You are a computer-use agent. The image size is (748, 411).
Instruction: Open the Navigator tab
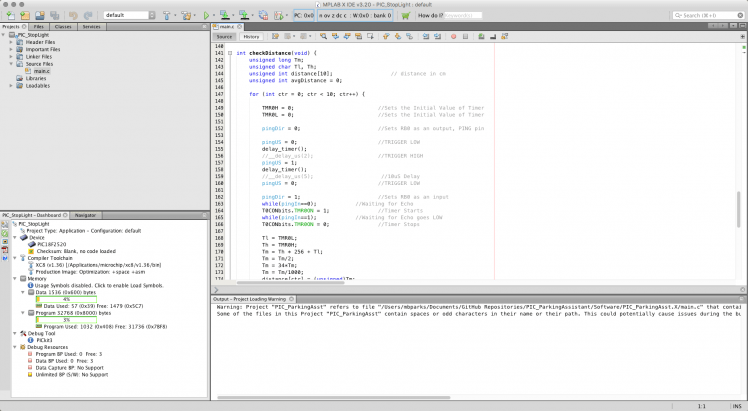[x=86, y=214]
